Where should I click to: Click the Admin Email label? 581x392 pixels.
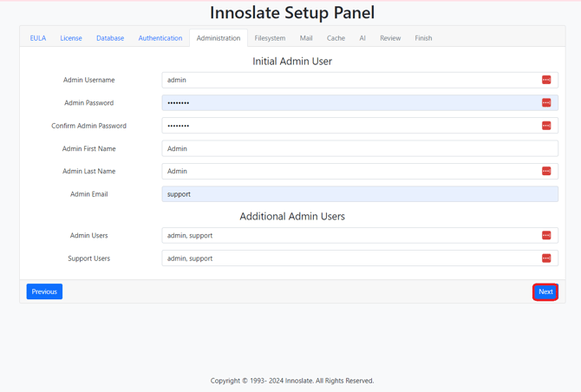click(89, 194)
